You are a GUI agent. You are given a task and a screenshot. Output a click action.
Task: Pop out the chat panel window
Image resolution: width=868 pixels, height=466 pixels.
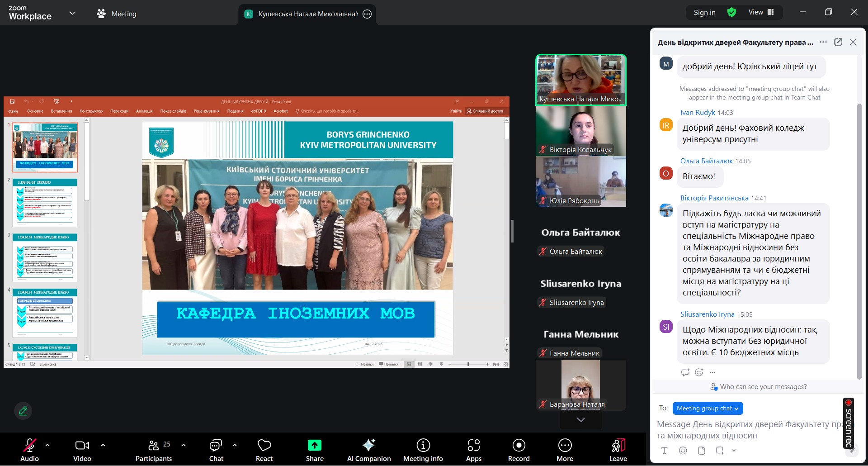[x=838, y=42]
